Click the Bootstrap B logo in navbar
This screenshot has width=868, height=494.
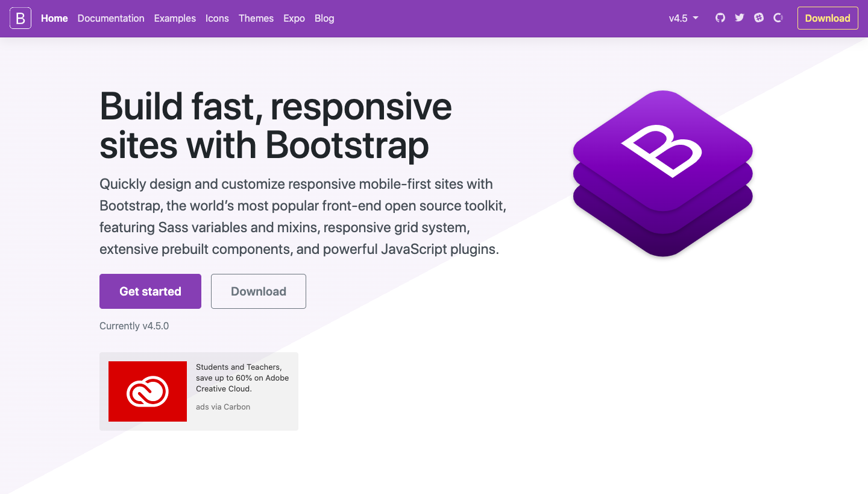tap(20, 18)
